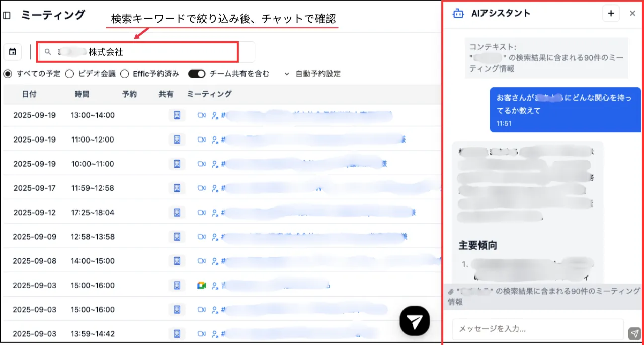Click the 2025-09-08 date cell

tap(35, 261)
